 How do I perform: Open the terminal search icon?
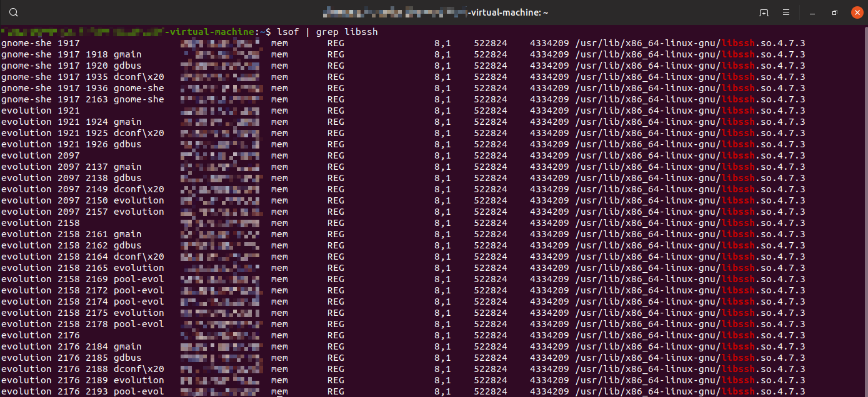coord(14,12)
